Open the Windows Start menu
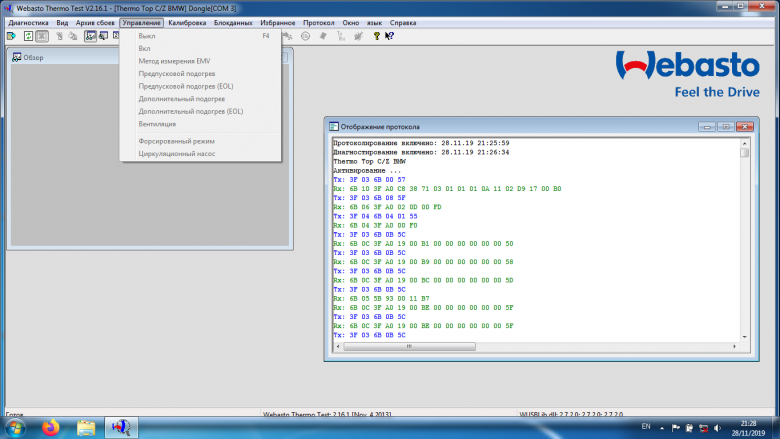Image resolution: width=780 pixels, height=439 pixels. pos(15,428)
